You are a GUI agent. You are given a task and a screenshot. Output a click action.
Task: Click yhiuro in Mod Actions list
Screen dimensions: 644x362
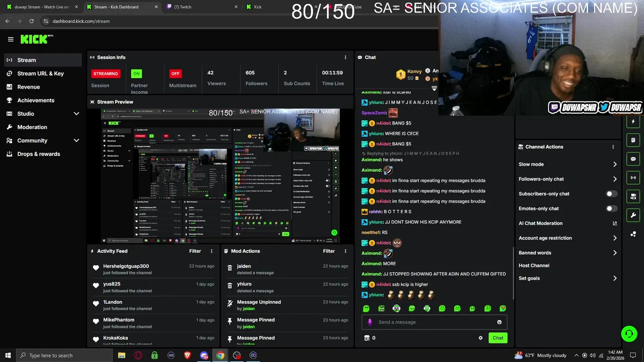coord(245,284)
